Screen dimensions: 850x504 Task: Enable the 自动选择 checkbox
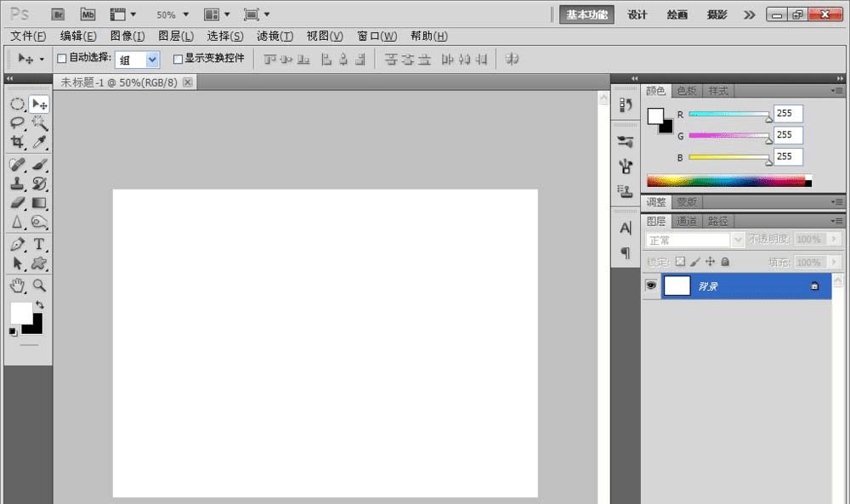(61, 59)
